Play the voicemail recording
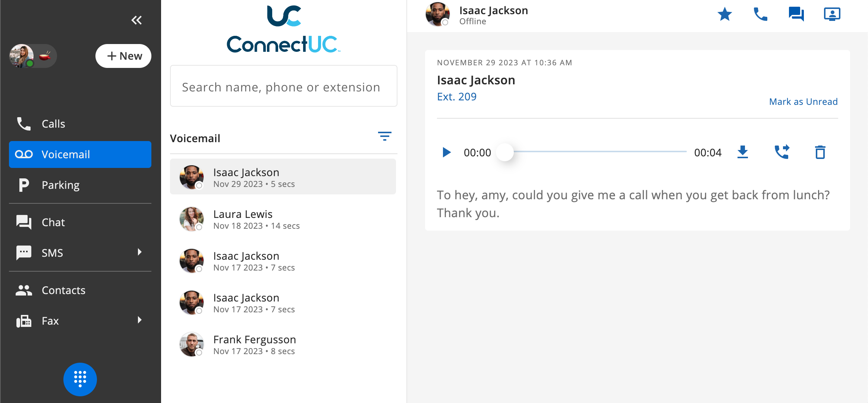 tap(446, 152)
